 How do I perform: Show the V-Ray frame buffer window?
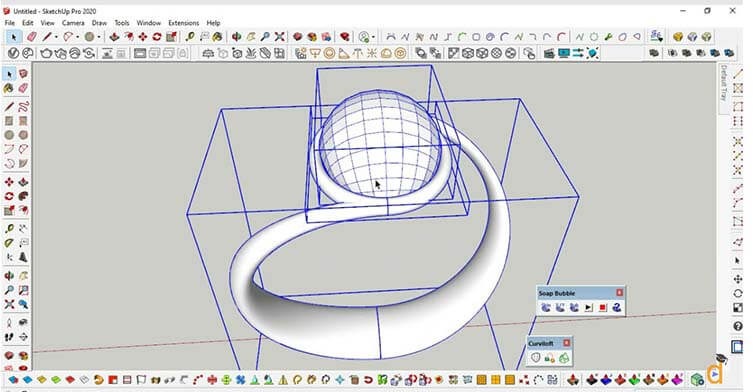[140, 53]
